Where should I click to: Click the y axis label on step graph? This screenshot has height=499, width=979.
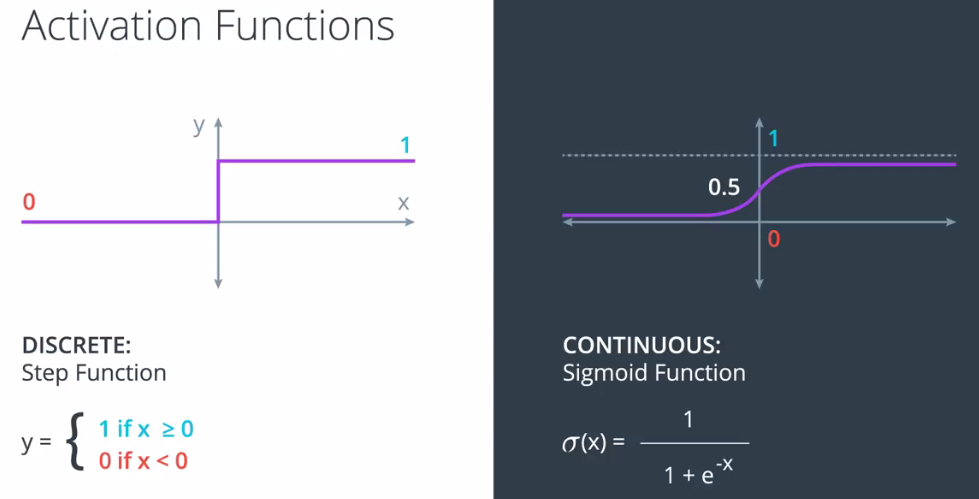[199, 126]
